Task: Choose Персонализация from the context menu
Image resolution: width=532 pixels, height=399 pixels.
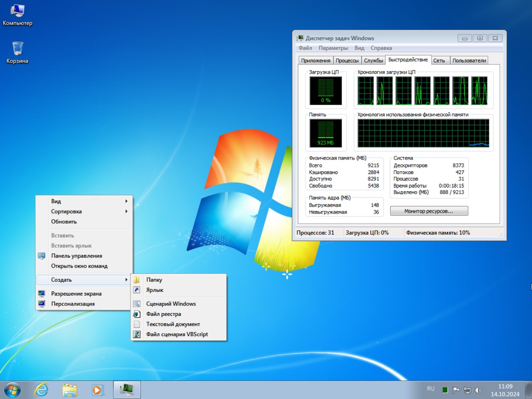Action: tap(73, 304)
